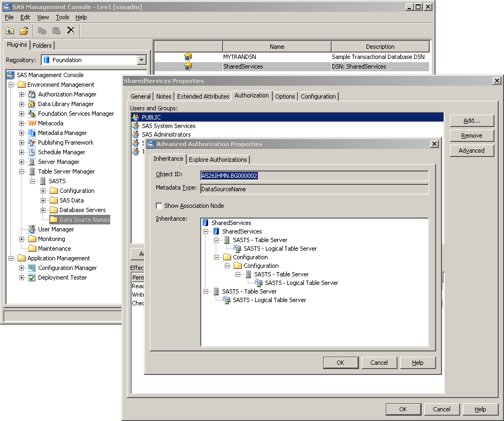The width and height of the screenshot is (504, 421).
Task: Select the Configuration Manager icon
Action: (x=32, y=268)
